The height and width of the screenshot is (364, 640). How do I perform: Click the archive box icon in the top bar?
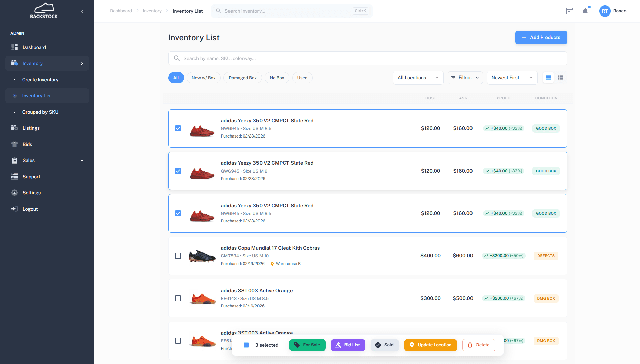click(569, 11)
